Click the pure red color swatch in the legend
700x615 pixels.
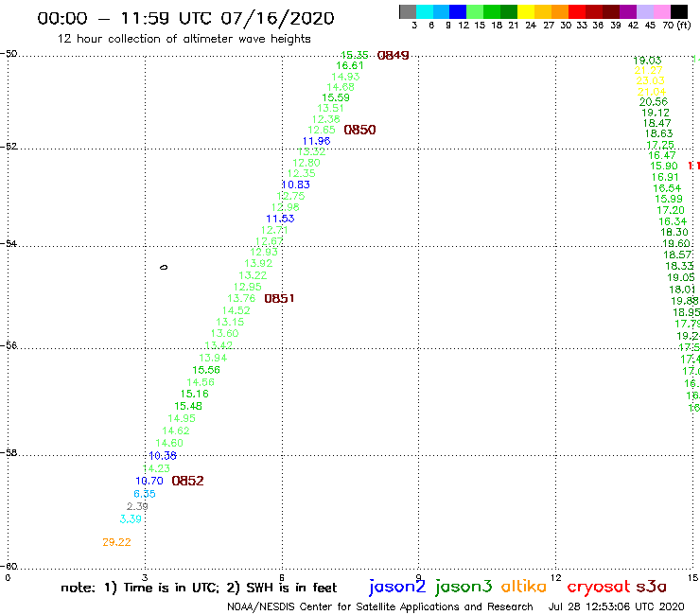tap(577, 11)
